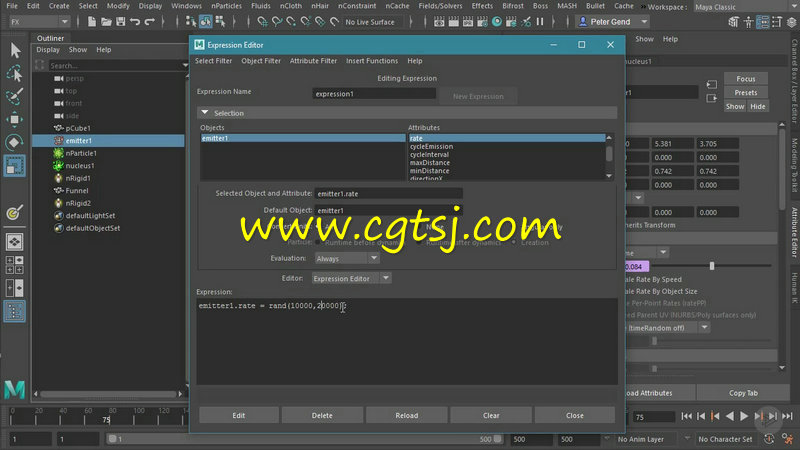Open the Modeling Toolkit sidebar icon
This screenshot has height=450, width=800.
click(794, 165)
